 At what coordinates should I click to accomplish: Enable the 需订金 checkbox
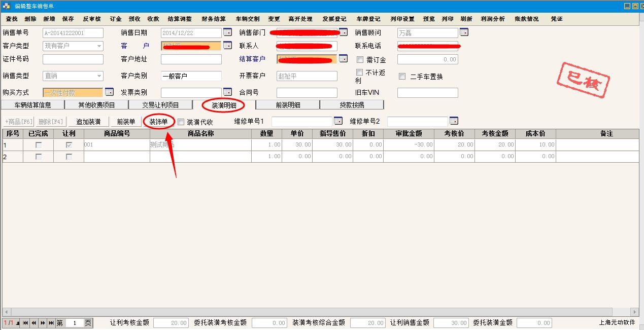[360, 59]
